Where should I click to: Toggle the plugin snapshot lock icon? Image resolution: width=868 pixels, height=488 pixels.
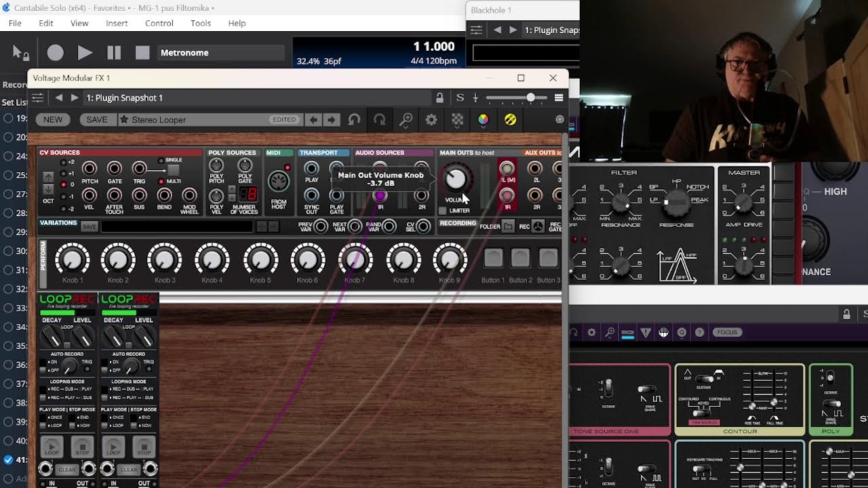point(439,98)
